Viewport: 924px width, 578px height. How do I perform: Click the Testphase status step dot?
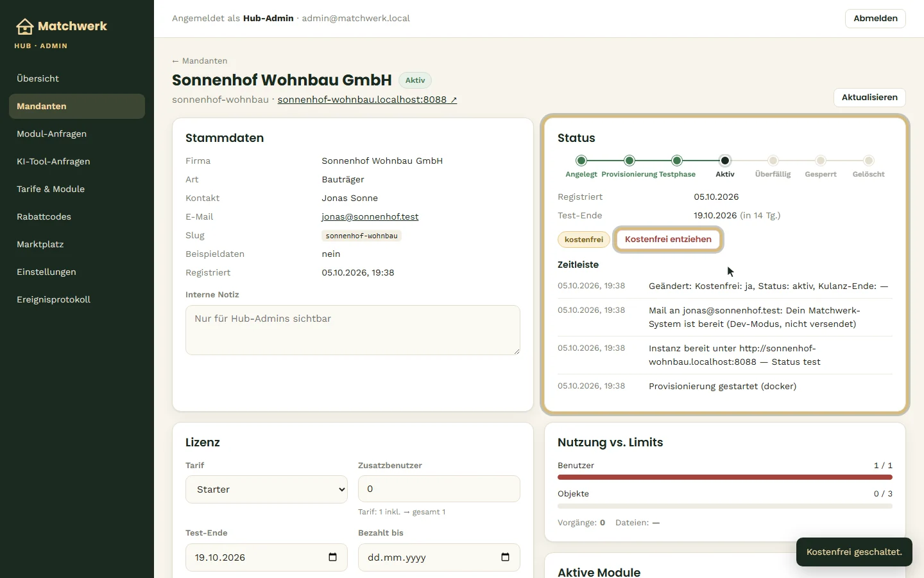coord(677,161)
